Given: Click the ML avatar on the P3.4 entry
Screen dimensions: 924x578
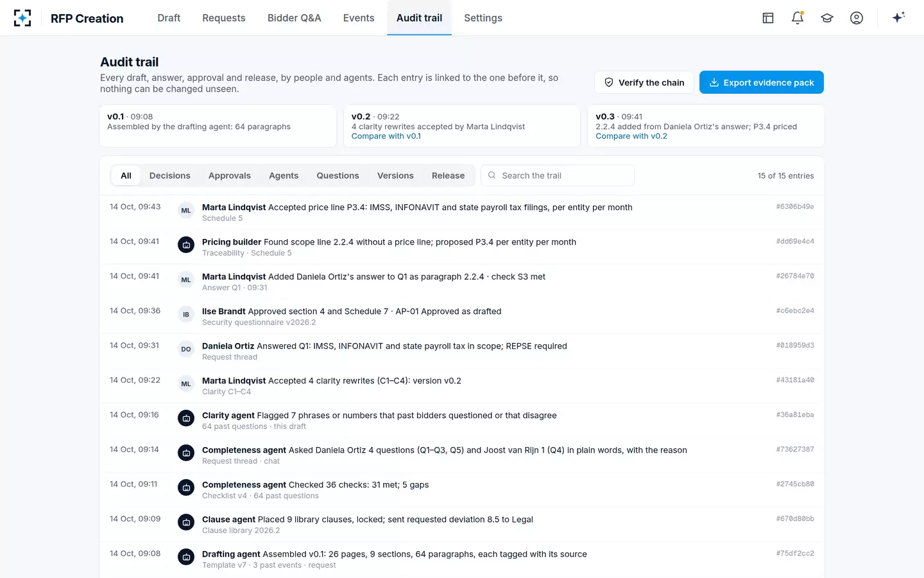Looking at the screenshot, I should [x=186, y=211].
